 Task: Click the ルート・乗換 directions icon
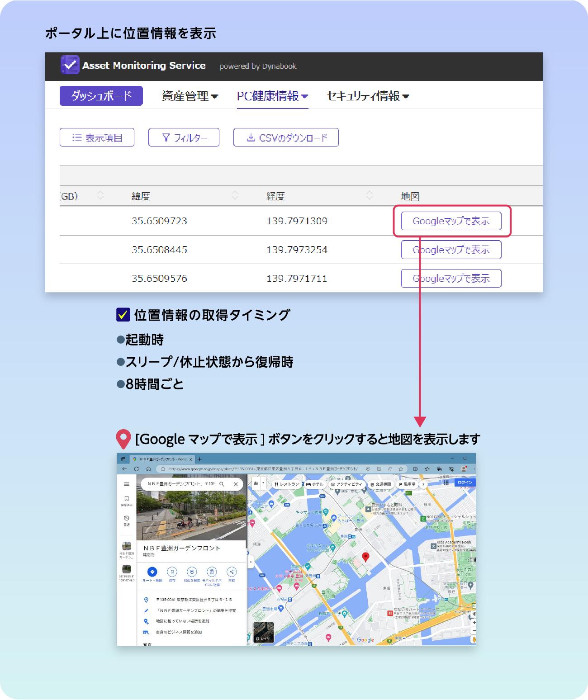pos(152,572)
